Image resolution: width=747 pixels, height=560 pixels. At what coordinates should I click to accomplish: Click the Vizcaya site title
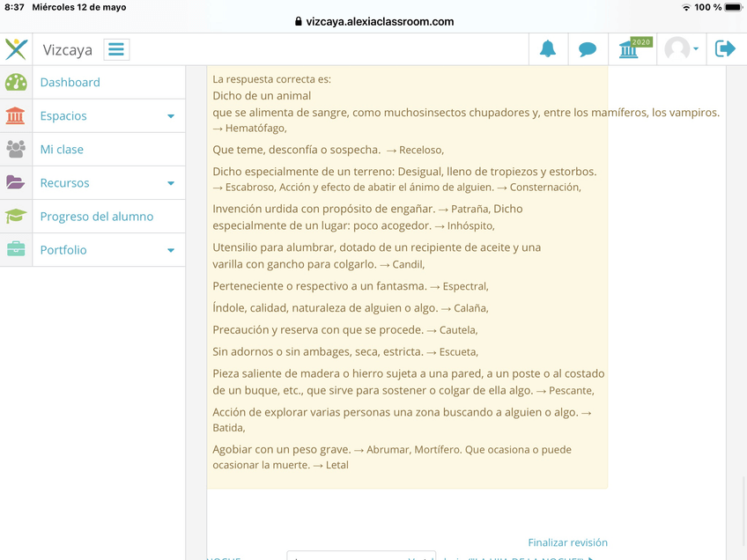coord(67,49)
